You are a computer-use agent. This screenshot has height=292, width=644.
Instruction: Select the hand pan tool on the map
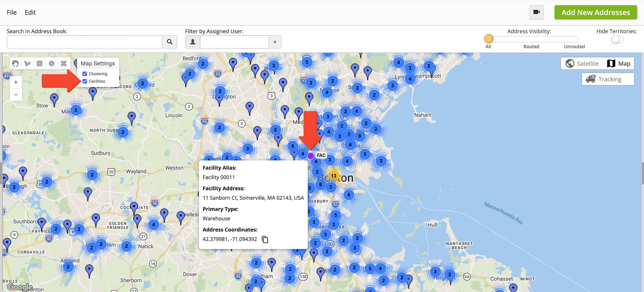click(15, 63)
